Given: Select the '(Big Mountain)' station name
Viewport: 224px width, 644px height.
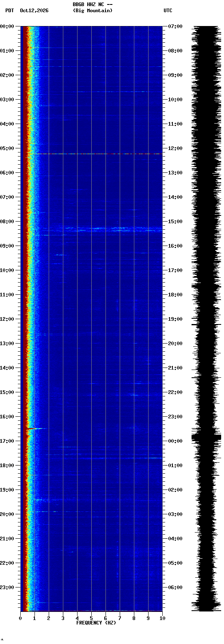Looking at the screenshot, I should [93, 11].
